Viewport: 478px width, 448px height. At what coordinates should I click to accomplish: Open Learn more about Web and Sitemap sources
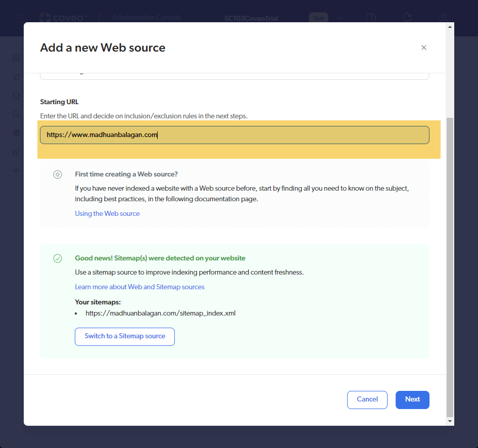(x=139, y=287)
